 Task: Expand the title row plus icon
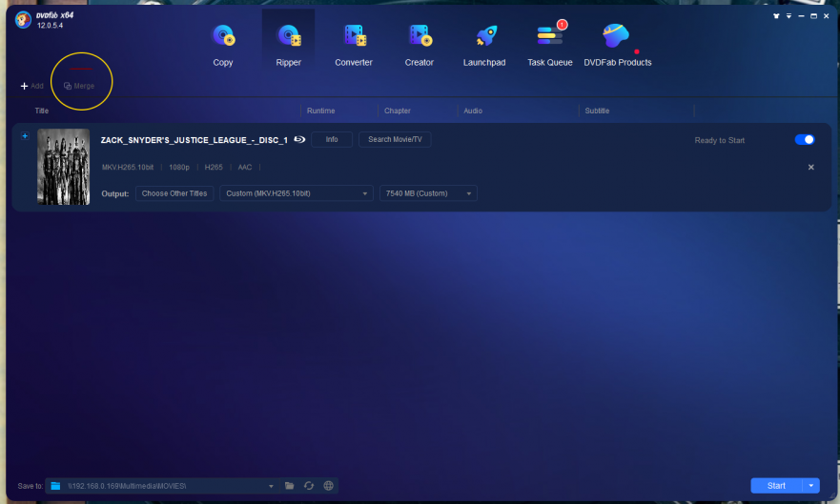[25, 136]
